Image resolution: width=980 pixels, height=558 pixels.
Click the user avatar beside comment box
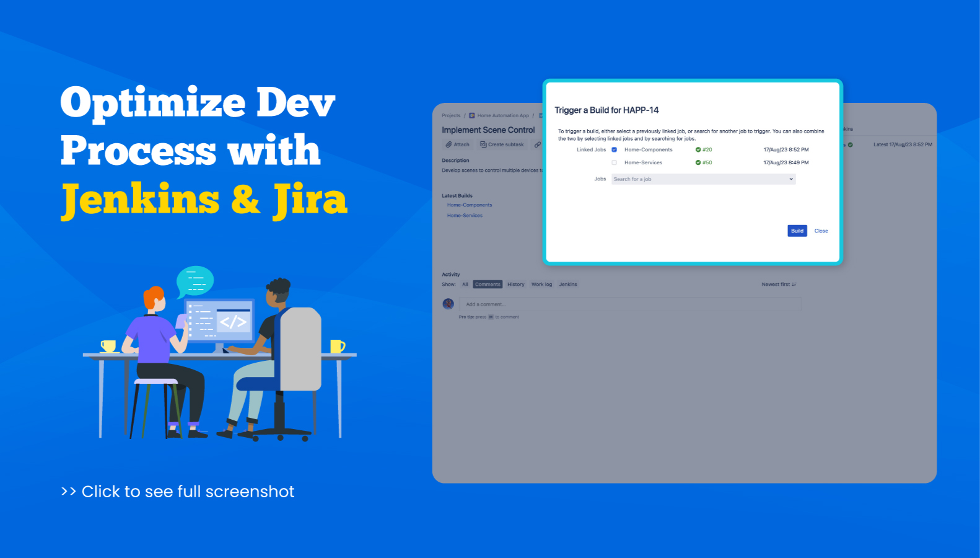tap(448, 304)
